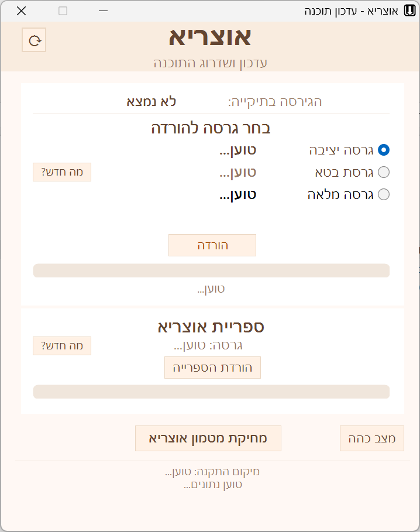Screen dimensions: 420x532
Task: Click מחיקת מטמון אוצריא to clear the cache
Action: tap(208, 438)
